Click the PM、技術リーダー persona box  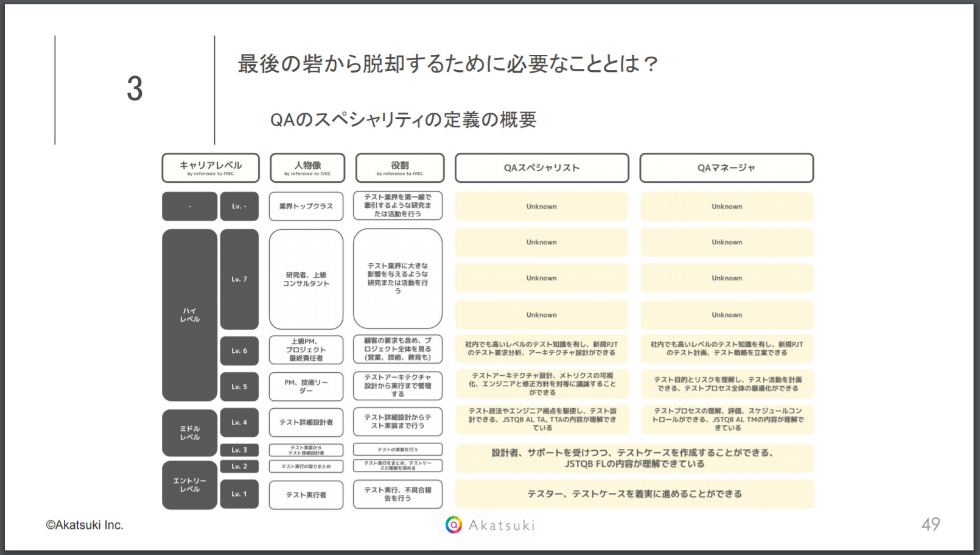coord(306,386)
